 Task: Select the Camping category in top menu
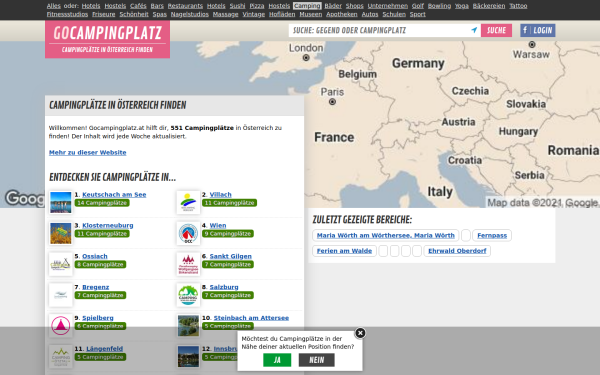[x=307, y=6]
